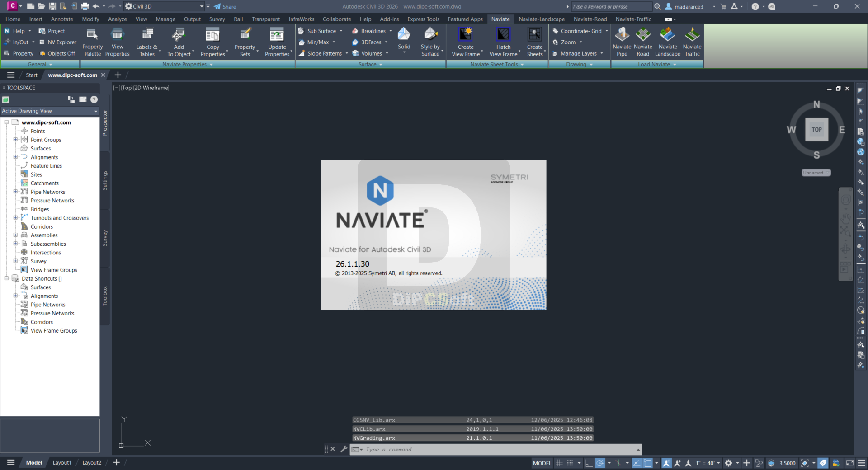This screenshot has height=470, width=868.
Task: Toggle object snap tracking
Action: (x=637, y=463)
